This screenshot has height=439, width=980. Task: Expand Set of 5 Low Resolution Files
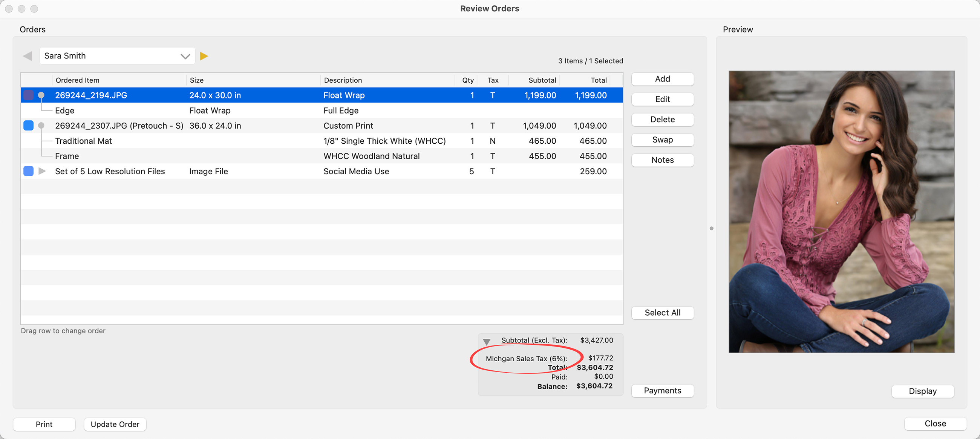(42, 171)
